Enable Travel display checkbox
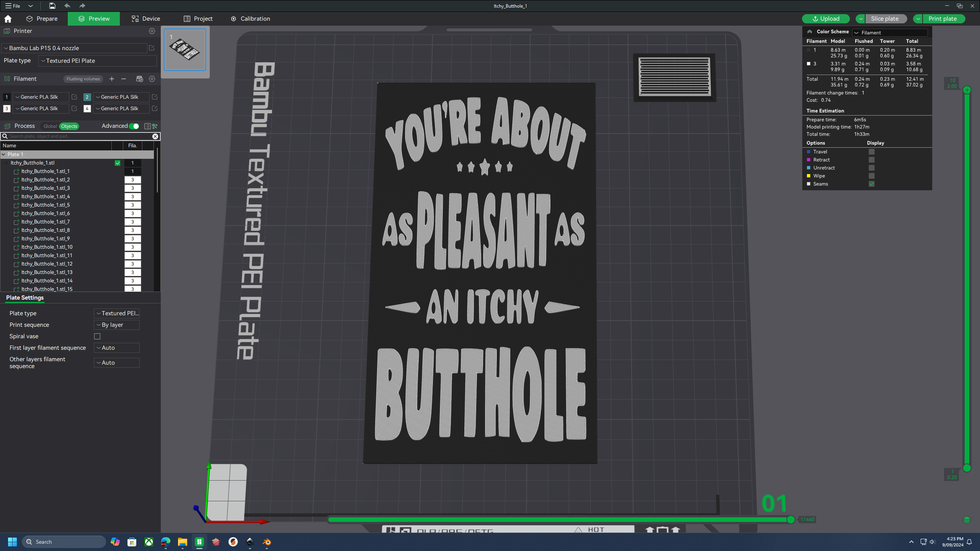 pos(872,152)
